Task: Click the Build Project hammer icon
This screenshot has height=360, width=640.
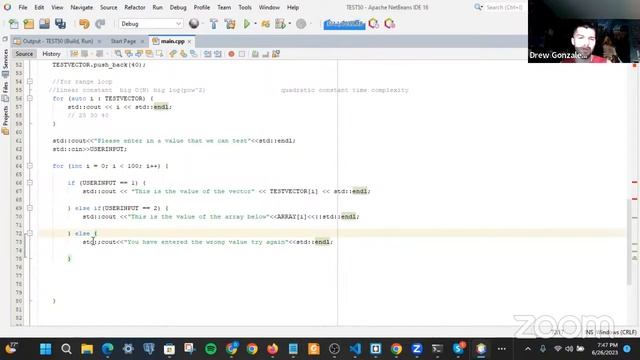Action: [213, 24]
